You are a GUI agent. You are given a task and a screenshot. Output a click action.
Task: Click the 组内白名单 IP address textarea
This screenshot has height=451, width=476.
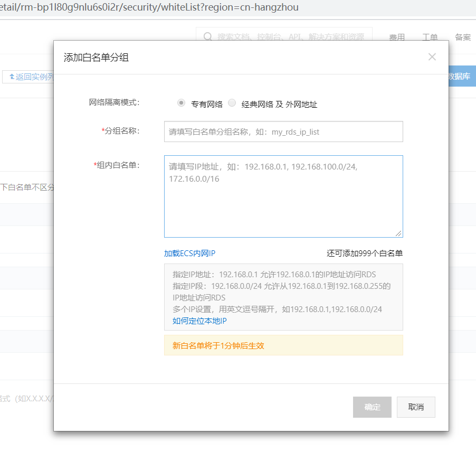[x=283, y=195]
